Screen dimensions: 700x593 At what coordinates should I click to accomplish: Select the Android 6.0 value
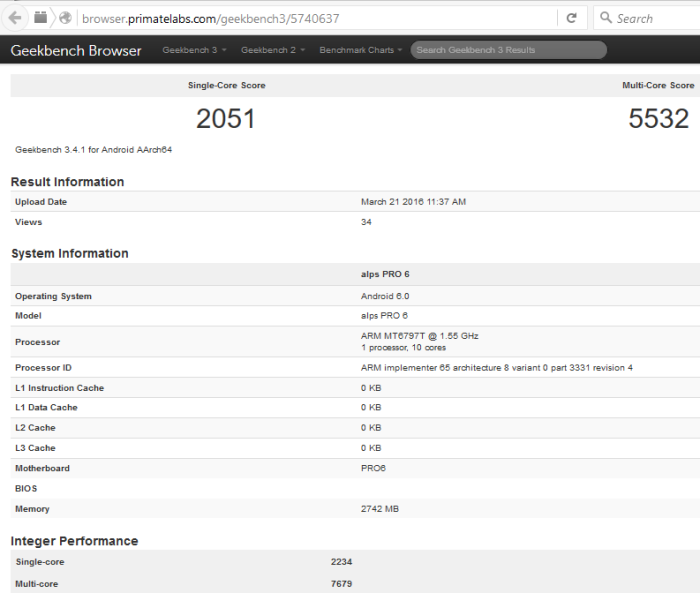coord(385,296)
